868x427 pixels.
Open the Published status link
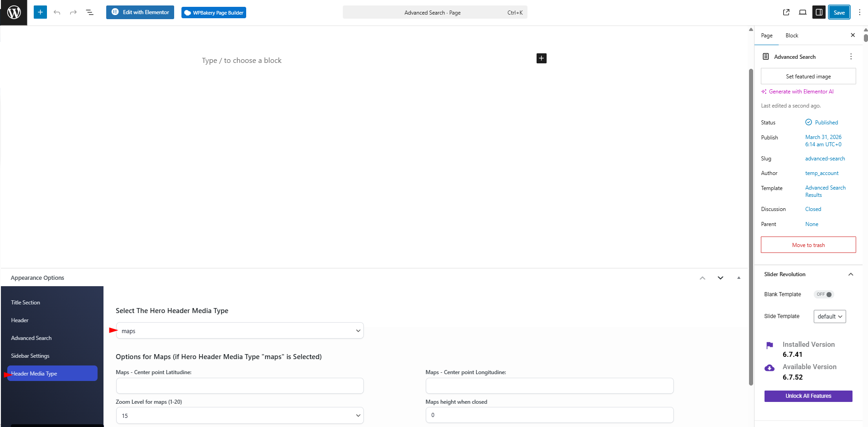[x=826, y=123]
